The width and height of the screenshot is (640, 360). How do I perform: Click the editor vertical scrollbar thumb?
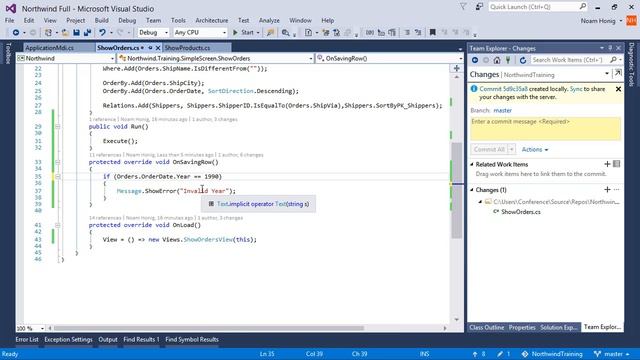(x=457, y=190)
